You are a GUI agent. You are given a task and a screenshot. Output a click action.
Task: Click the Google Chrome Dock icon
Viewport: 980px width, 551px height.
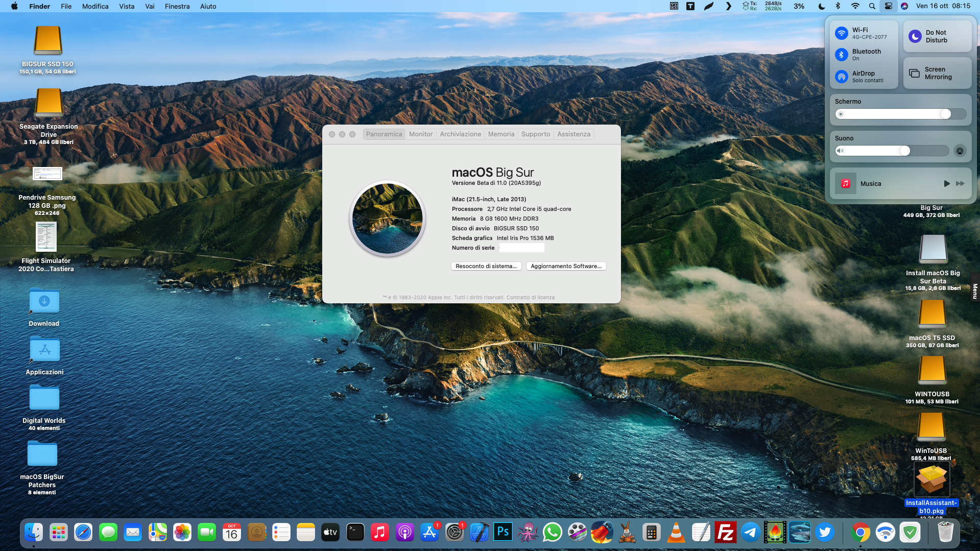point(860,533)
